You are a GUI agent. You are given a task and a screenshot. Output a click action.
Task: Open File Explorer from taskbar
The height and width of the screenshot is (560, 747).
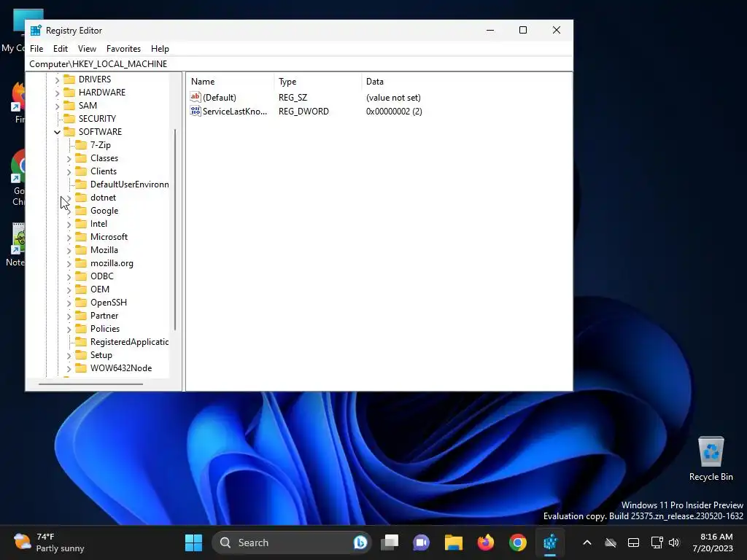pos(454,542)
